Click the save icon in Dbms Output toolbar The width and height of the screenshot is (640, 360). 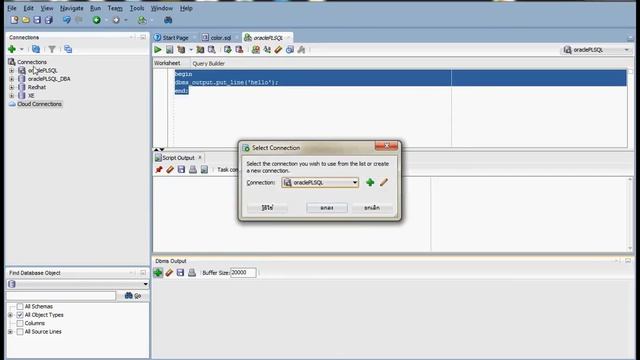180,273
